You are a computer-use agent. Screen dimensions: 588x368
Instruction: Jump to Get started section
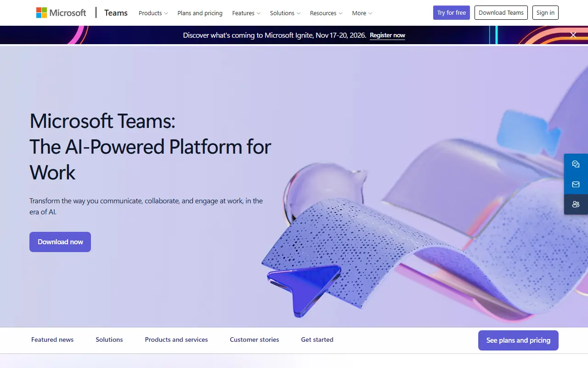tap(317, 340)
